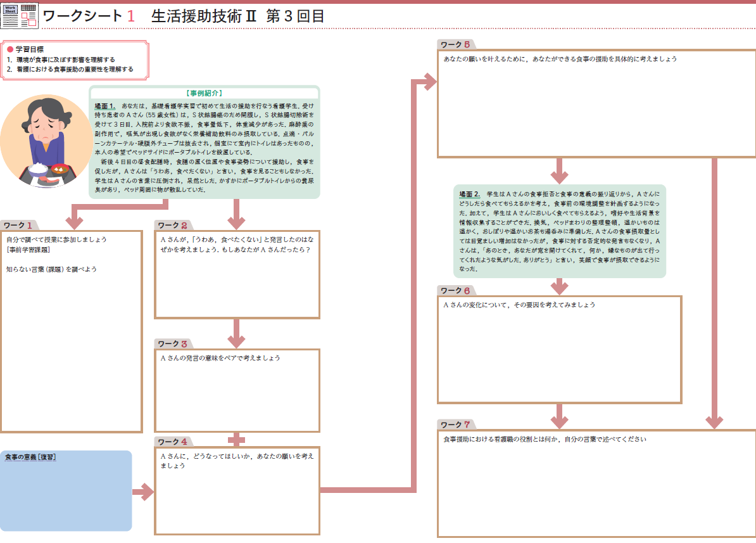Click the '場面 1.' underlined label

point(104,106)
